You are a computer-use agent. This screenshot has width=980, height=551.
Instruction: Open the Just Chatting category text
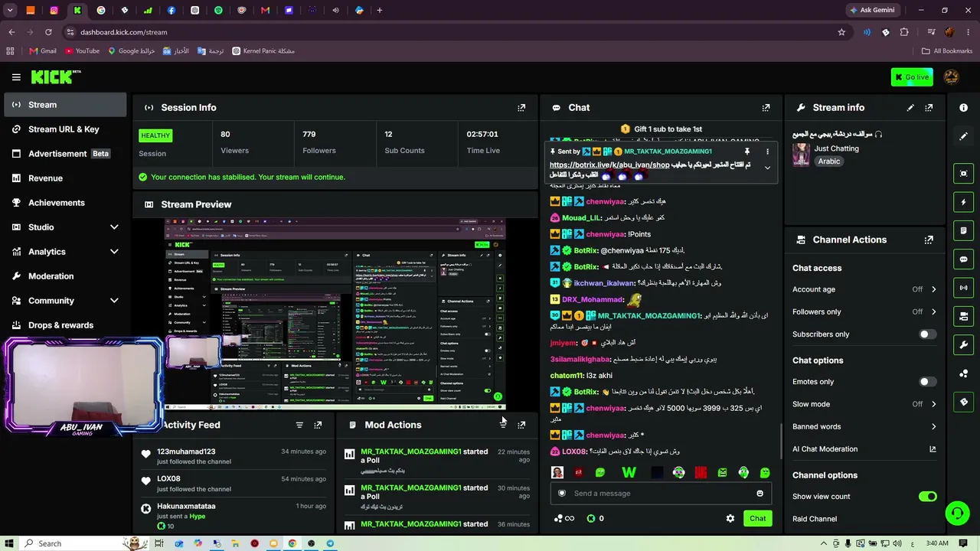click(x=836, y=148)
